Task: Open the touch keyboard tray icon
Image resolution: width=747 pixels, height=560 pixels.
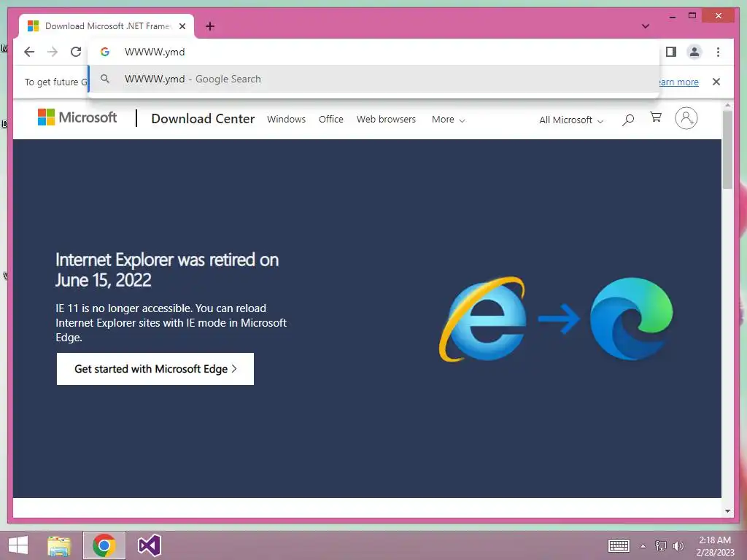Action: [x=619, y=545]
